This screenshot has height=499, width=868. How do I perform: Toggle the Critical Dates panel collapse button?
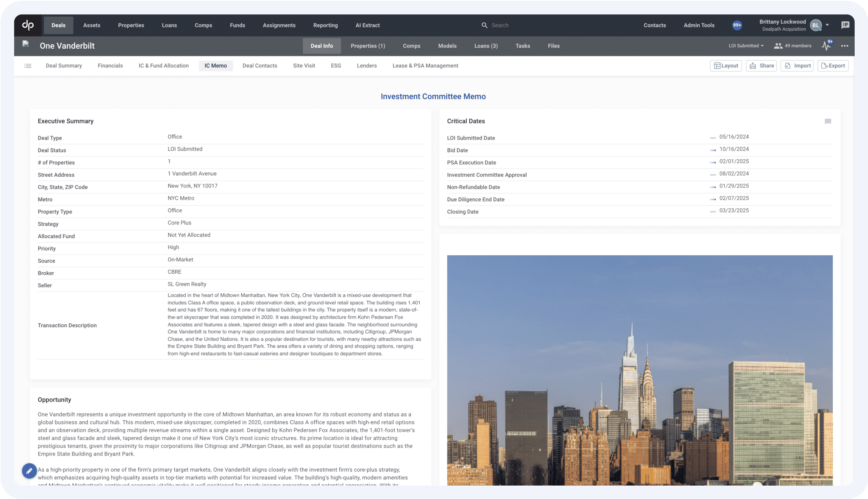(828, 121)
